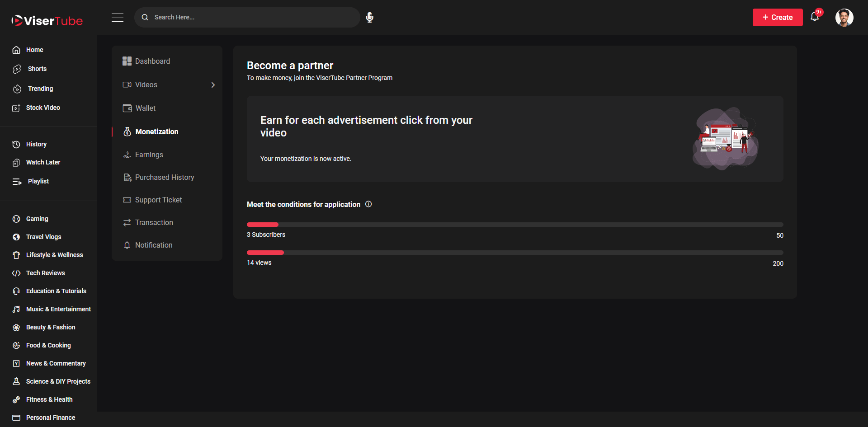Focus the Search Here input field
This screenshot has height=427, width=868.
point(253,17)
